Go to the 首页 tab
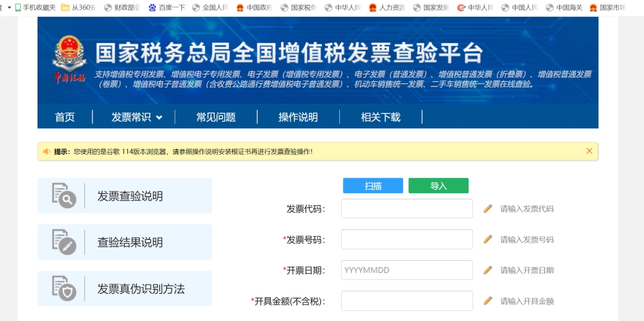The image size is (644, 321). click(65, 118)
